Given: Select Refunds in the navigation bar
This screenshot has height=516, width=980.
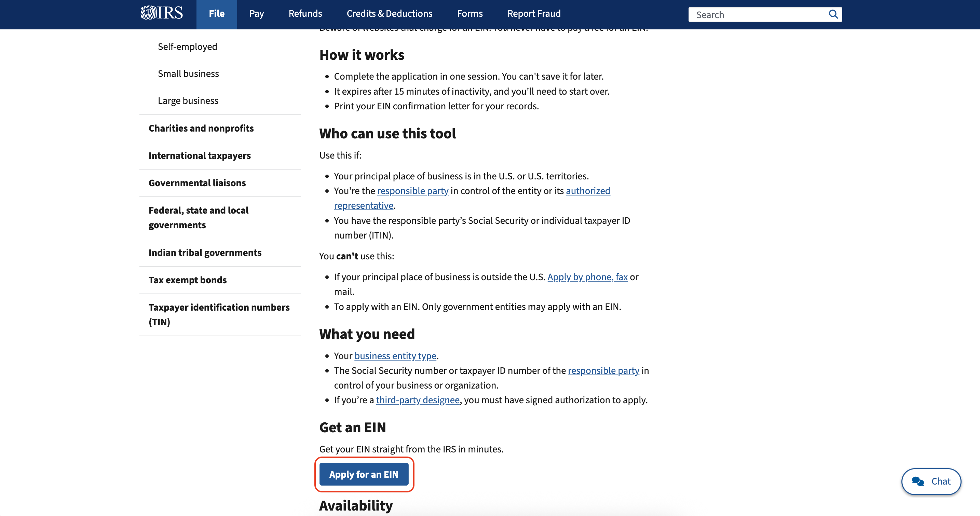Looking at the screenshot, I should pos(305,14).
